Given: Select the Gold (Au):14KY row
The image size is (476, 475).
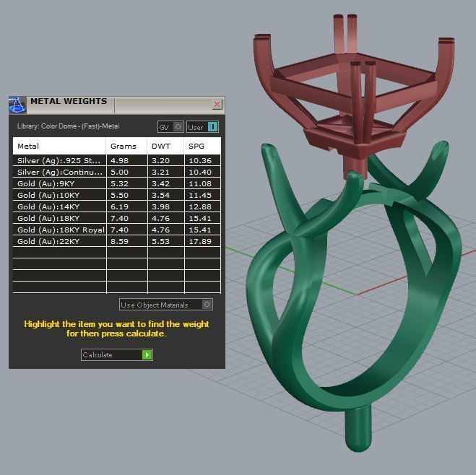Looking at the screenshot, I should tap(117, 206).
